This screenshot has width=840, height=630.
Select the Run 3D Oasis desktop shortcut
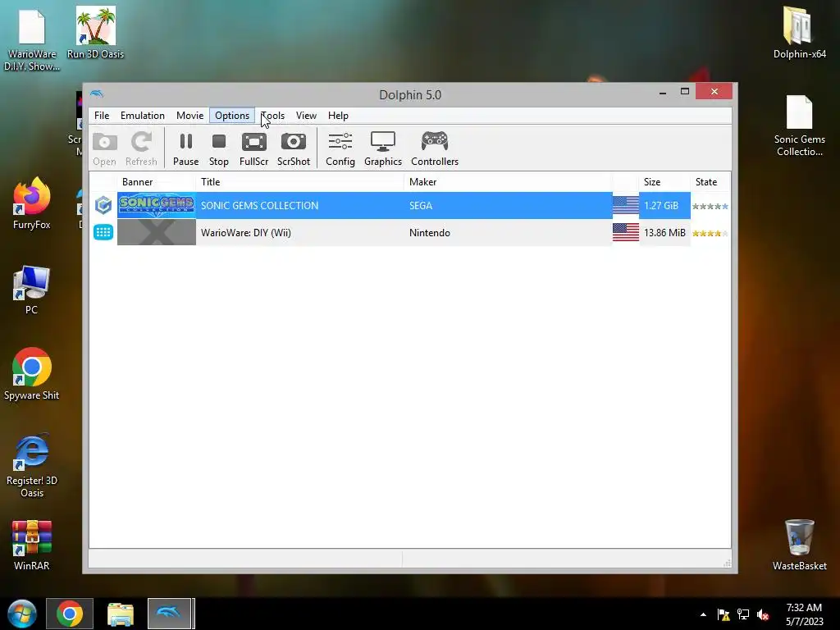(95, 33)
